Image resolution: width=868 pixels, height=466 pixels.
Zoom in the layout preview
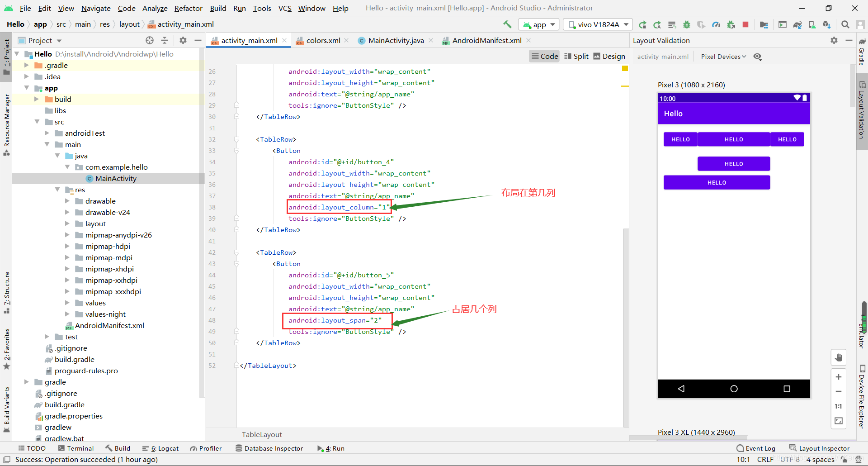tap(839, 377)
